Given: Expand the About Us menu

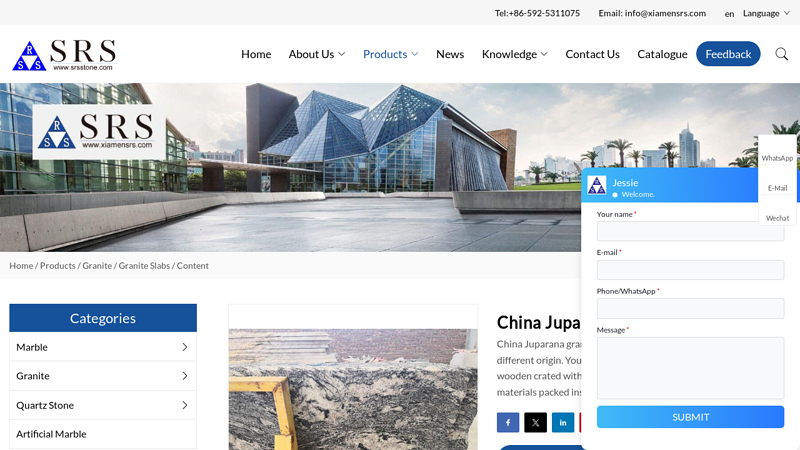Looking at the screenshot, I should tap(316, 54).
